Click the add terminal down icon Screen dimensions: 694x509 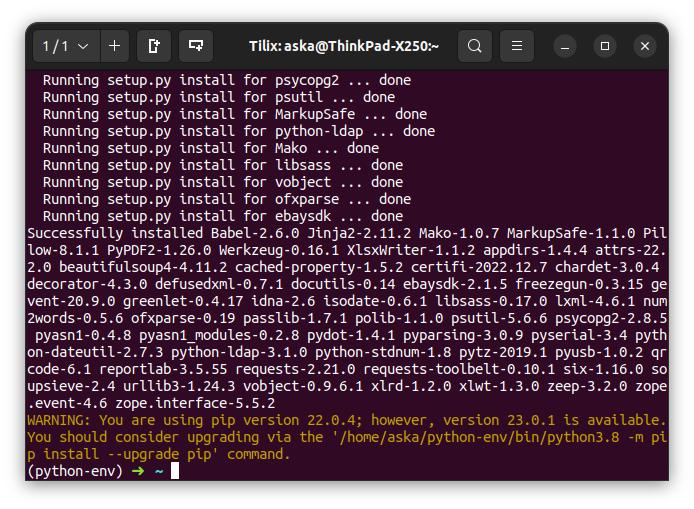(196, 46)
